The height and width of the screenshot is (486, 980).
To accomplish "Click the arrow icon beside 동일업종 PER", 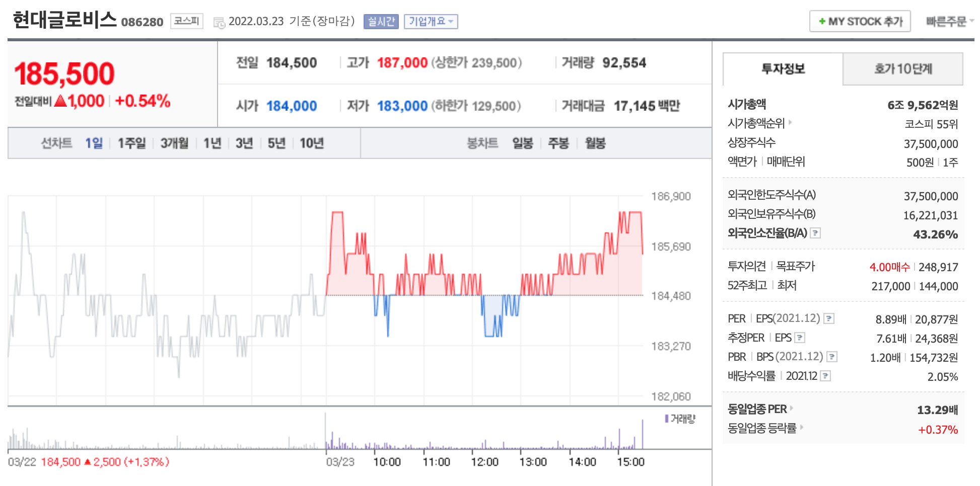I will [x=792, y=408].
